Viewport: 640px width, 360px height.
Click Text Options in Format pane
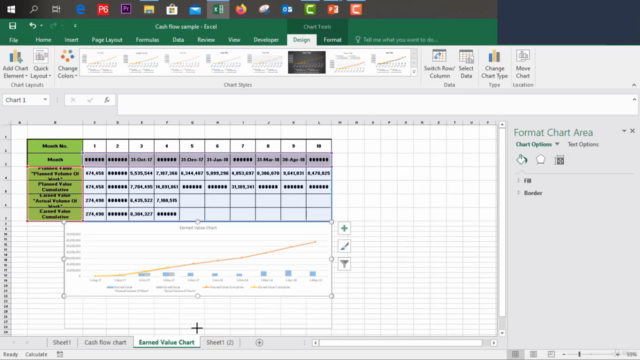[x=583, y=144]
